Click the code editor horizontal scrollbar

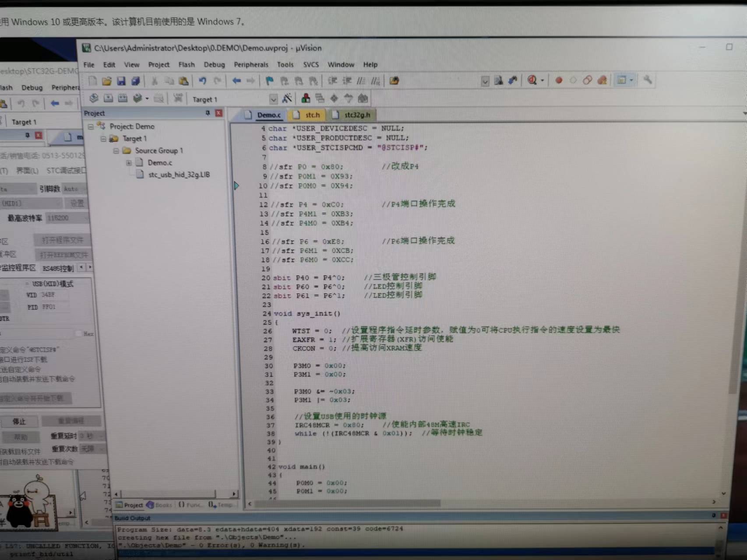[x=348, y=503]
